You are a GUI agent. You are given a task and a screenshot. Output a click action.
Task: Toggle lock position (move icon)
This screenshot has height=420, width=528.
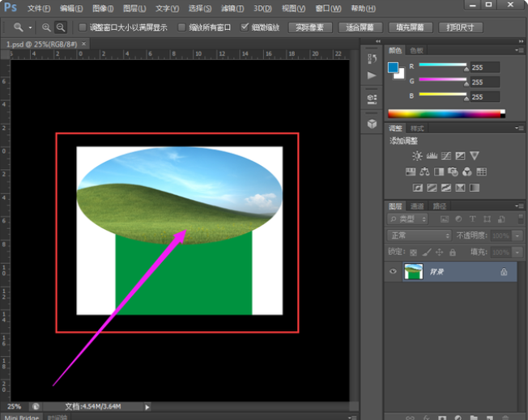click(x=440, y=252)
